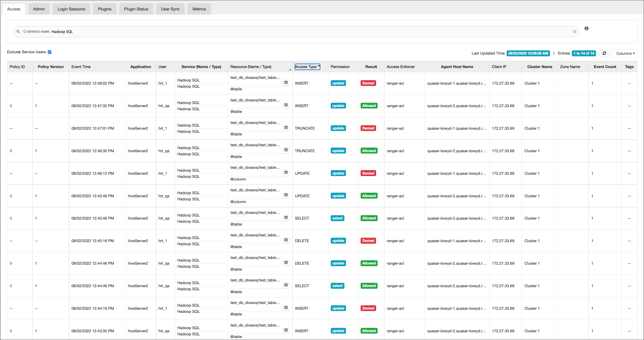Click the grid icon beside the TRUNCATE row resource
This screenshot has height=340, width=644.
286,127
